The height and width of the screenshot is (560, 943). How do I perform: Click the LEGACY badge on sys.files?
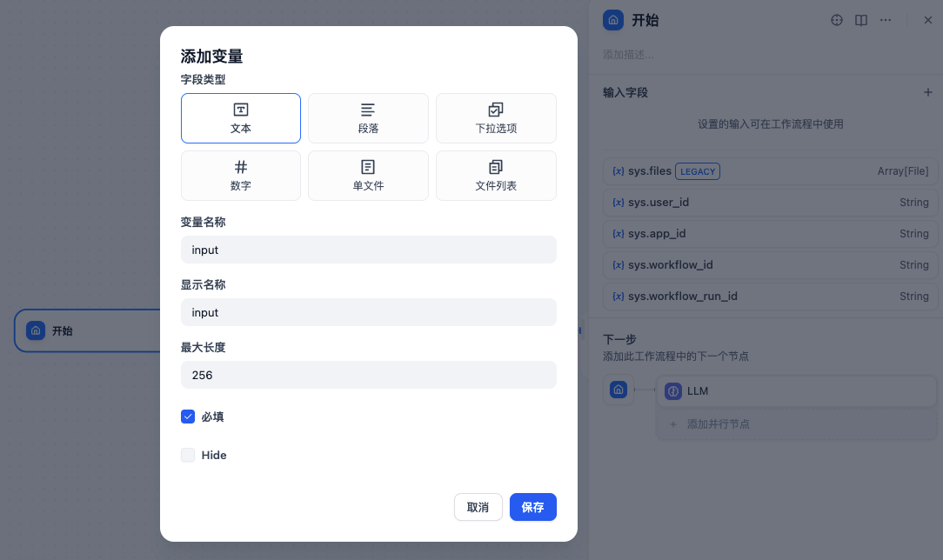click(698, 171)
